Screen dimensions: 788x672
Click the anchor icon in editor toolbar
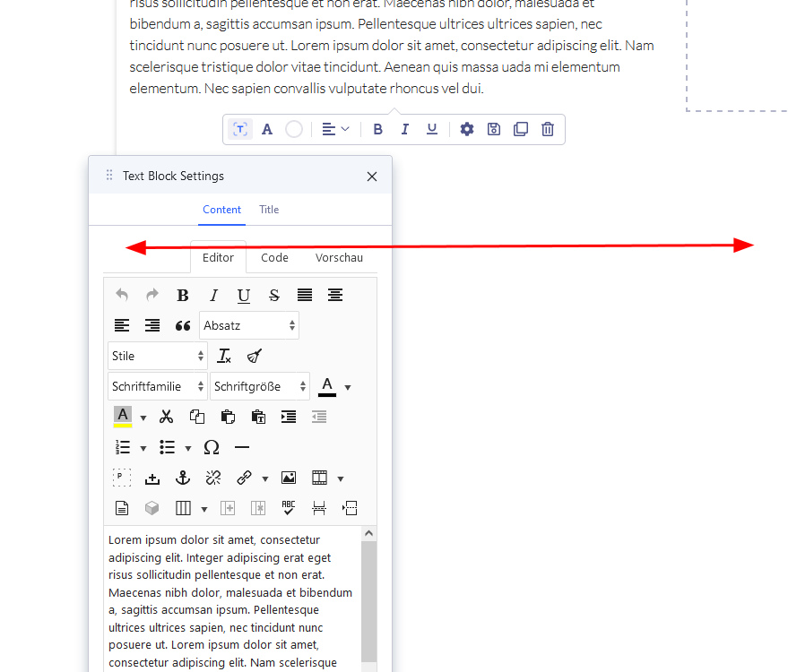[x=183, y=478]
